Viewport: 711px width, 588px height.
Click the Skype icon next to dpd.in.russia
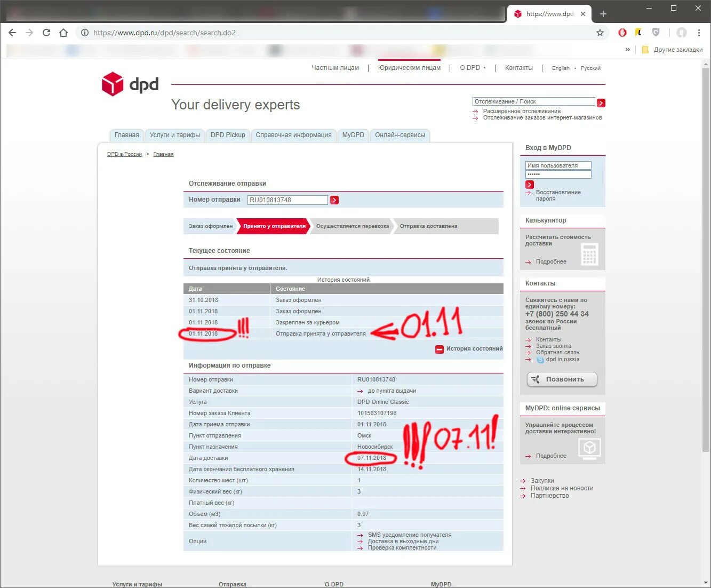point(540,360)
